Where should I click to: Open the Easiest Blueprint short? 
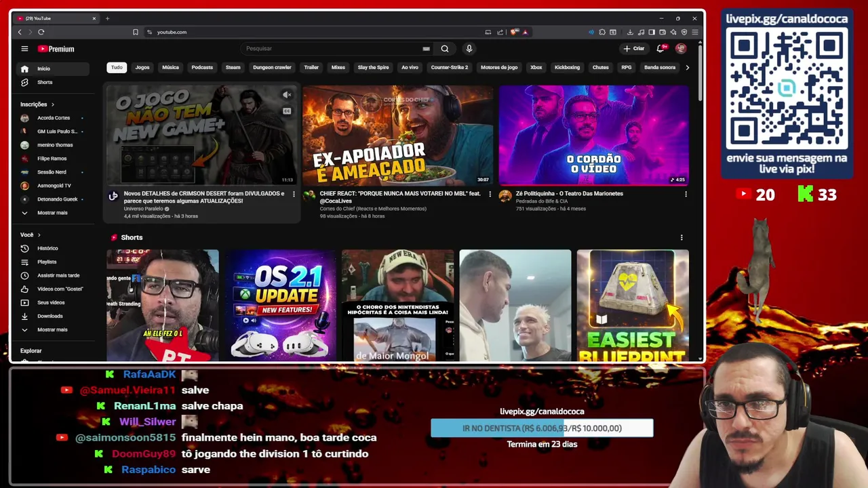tap(633, 305)
